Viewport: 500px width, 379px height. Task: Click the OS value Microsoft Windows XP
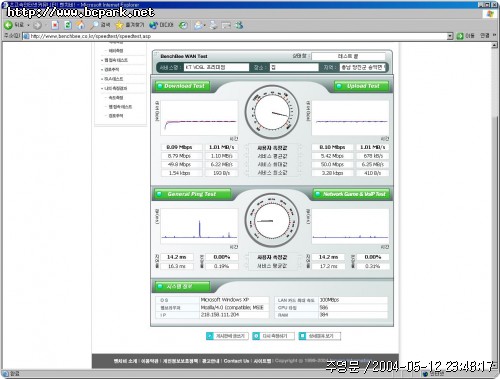pyautogui.click(x=225, y=300)
